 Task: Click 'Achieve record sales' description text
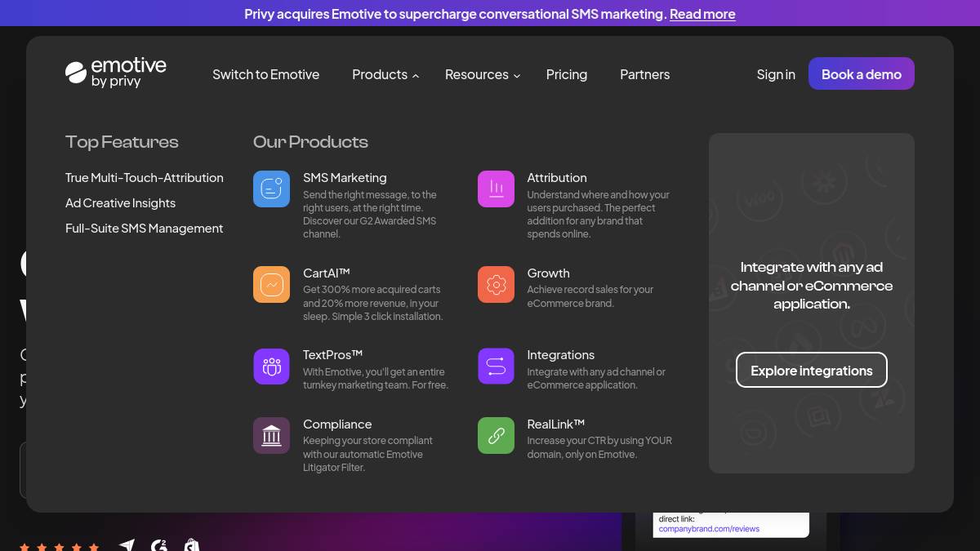coord(590,296)
